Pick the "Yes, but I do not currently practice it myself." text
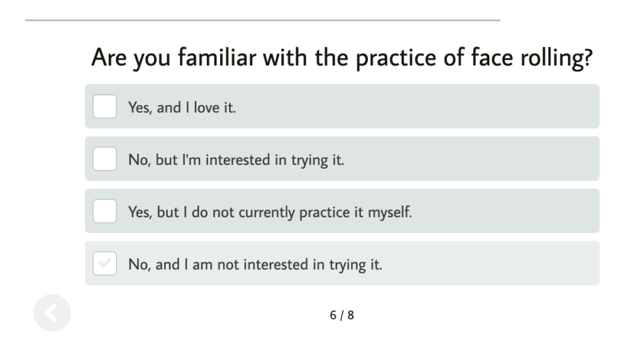 [270, 212]
